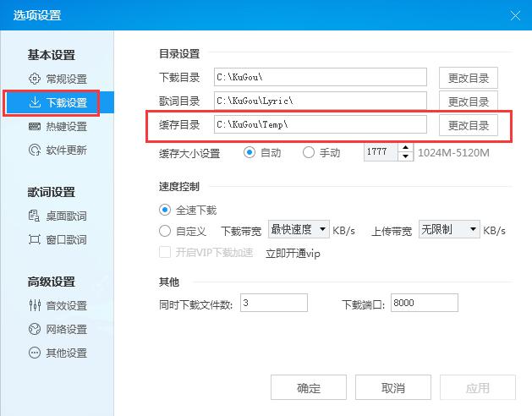Click the 缓存目录 path field C:\KuGou\Temp\

(321, 124)
